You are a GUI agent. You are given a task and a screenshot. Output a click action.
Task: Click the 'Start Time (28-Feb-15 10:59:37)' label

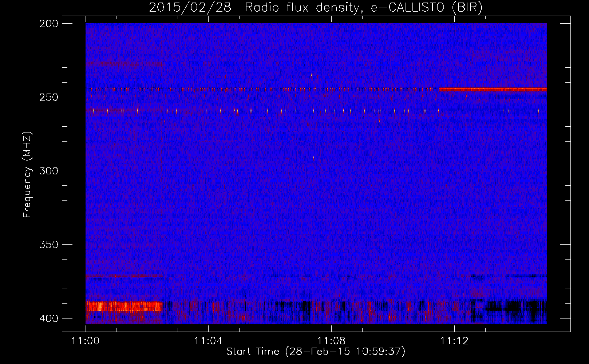pyautogui.click(x=316, y=352)
